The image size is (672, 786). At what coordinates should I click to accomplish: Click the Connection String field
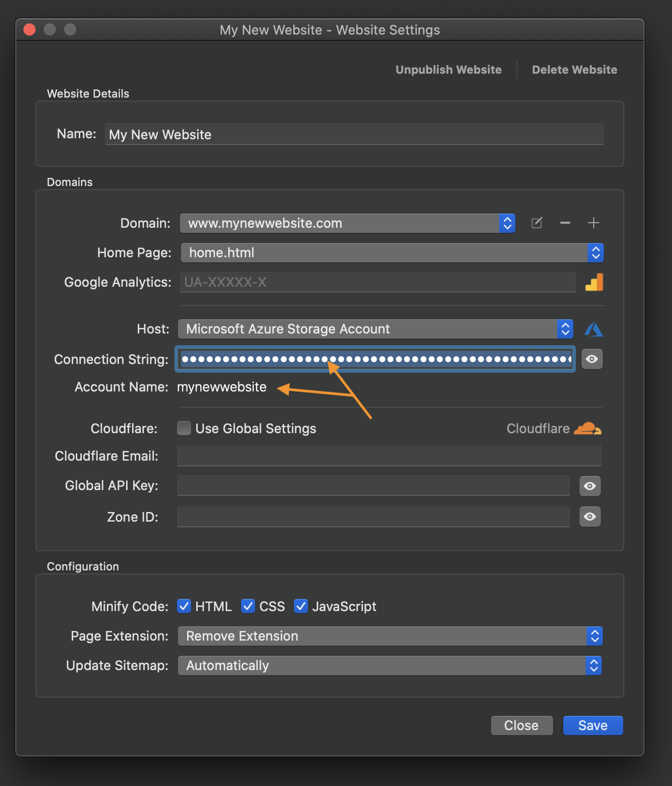click(x=376, y=359)
